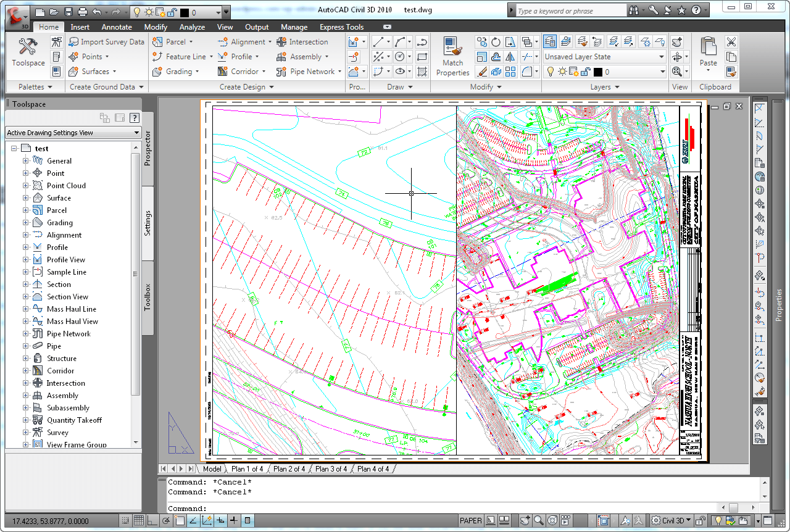Switch to Plan 4 of 4 layout tab
This screenshot has width=790, height=532.
(373, 469)
